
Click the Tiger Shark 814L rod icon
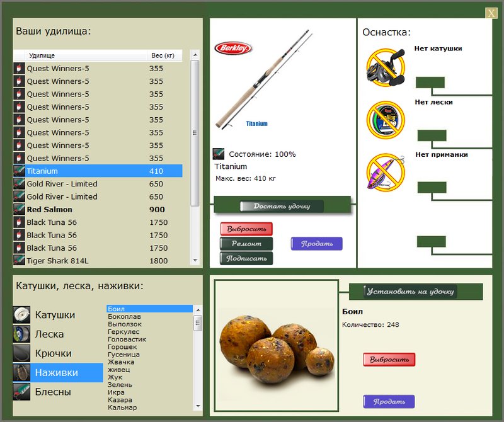pos(19,261)
